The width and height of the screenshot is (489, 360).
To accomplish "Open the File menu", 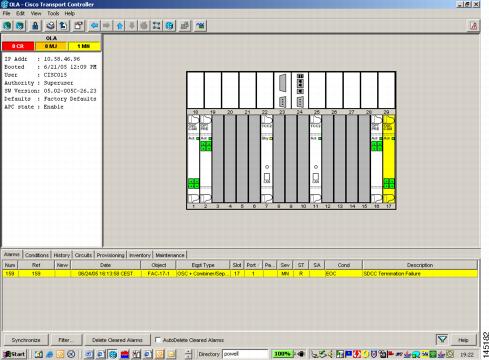I will tap(7, 13).
